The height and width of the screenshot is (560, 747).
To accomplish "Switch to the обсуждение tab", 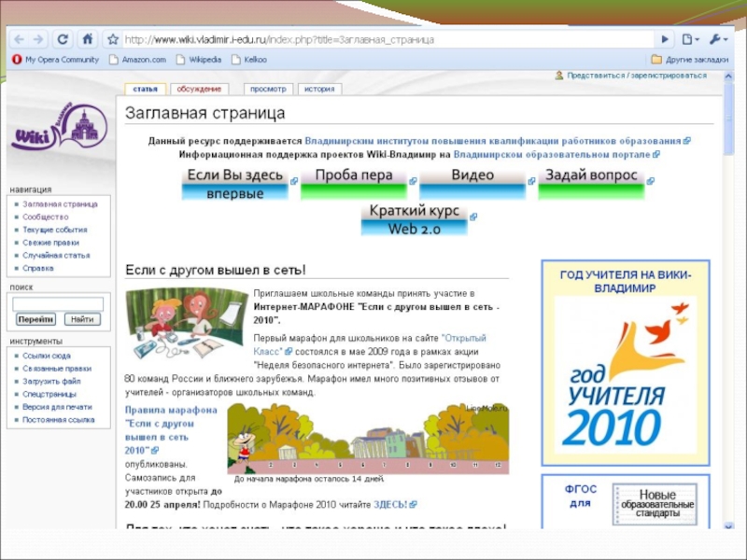I will point(199,89).
